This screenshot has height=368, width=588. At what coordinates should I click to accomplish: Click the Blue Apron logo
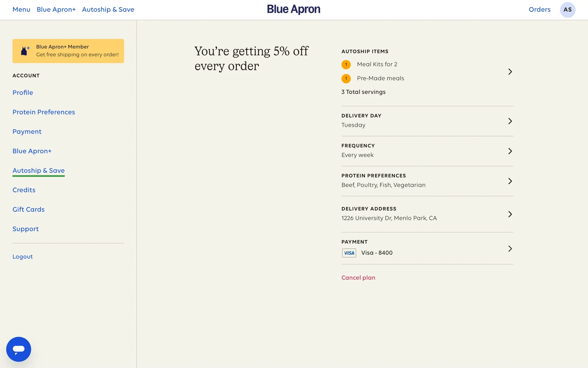(293, 10)
